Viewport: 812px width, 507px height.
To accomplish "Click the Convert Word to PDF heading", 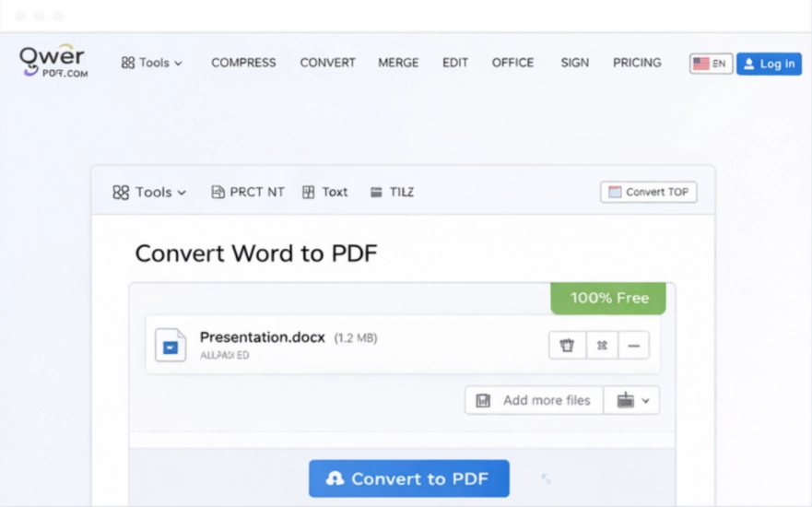I will point(256,253).
